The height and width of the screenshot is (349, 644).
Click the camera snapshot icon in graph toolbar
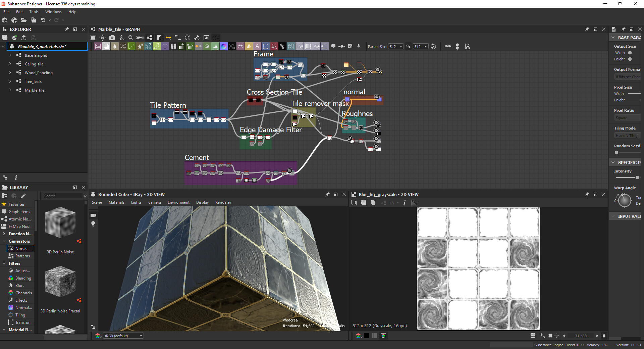pyautogui.click(x=112, y=38)
